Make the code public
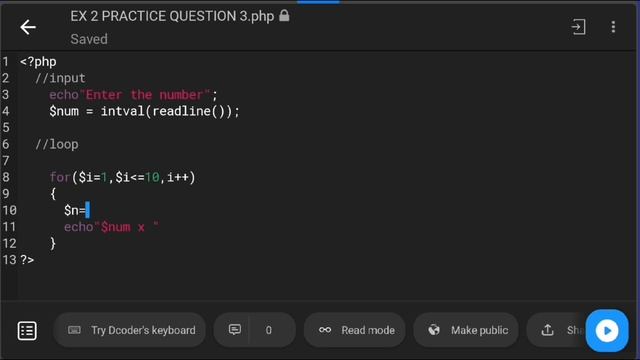 [466, 330]
